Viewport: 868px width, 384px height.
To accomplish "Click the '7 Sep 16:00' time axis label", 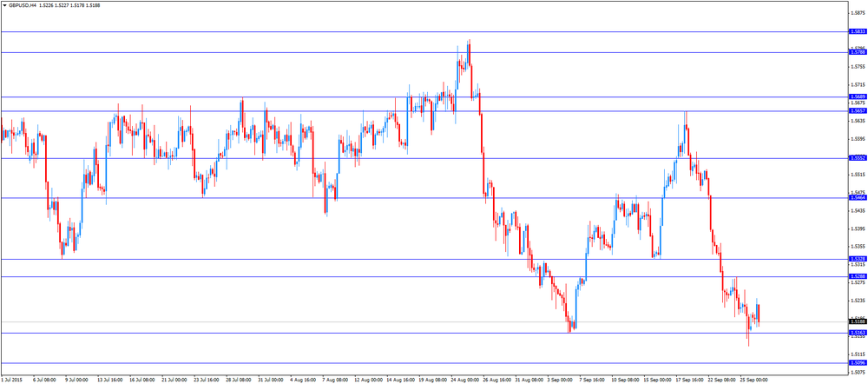I will pos(592,381).
